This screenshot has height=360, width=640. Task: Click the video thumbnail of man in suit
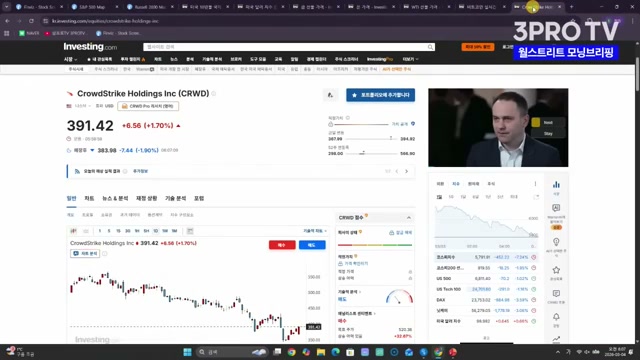tap(498, 127)
